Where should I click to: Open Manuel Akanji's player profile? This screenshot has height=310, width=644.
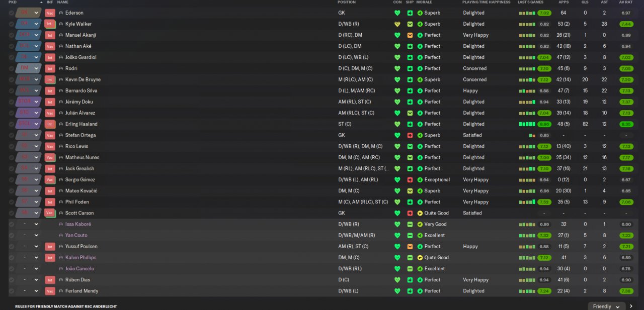[x=81, y=35]
